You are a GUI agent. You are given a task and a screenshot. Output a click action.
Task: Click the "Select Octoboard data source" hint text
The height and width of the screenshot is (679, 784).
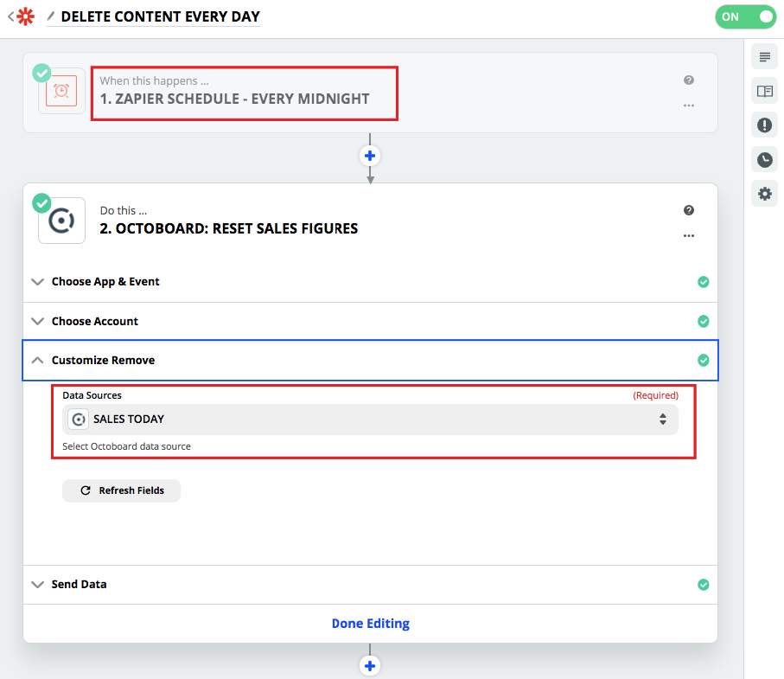(126, 446)
